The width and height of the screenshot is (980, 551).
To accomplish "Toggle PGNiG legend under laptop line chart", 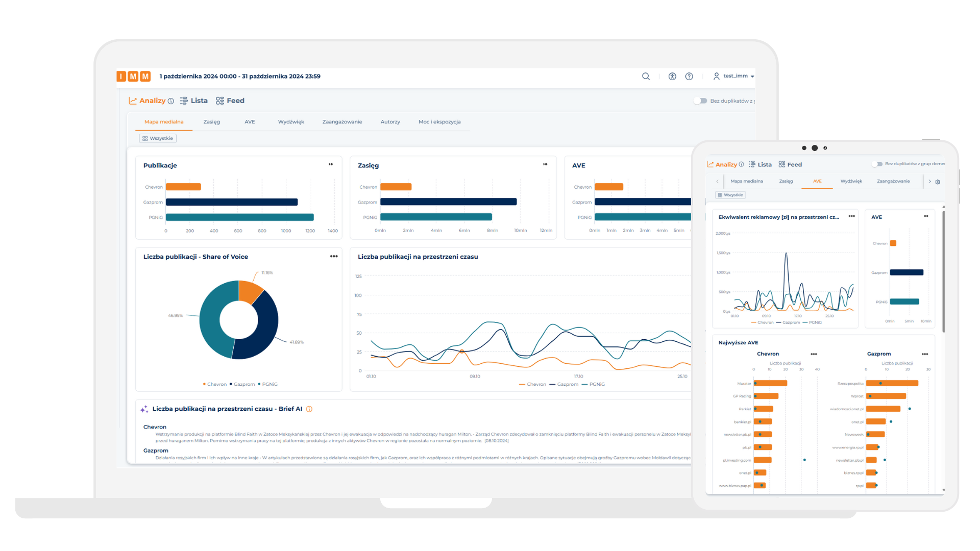I will click(x=593, y=384).
